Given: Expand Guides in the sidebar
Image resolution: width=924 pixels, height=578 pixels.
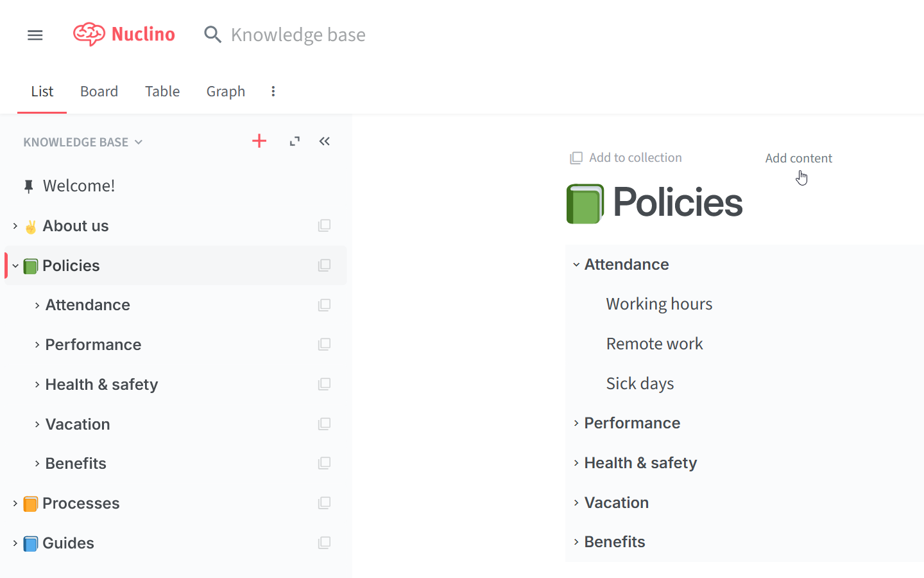Looking at the screenshot, I should pyautogui.click(x=15, y=543).
